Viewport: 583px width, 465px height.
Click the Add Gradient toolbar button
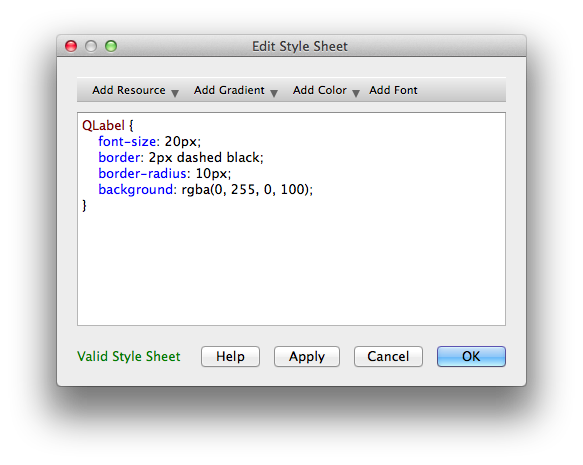tap(229, 90)
